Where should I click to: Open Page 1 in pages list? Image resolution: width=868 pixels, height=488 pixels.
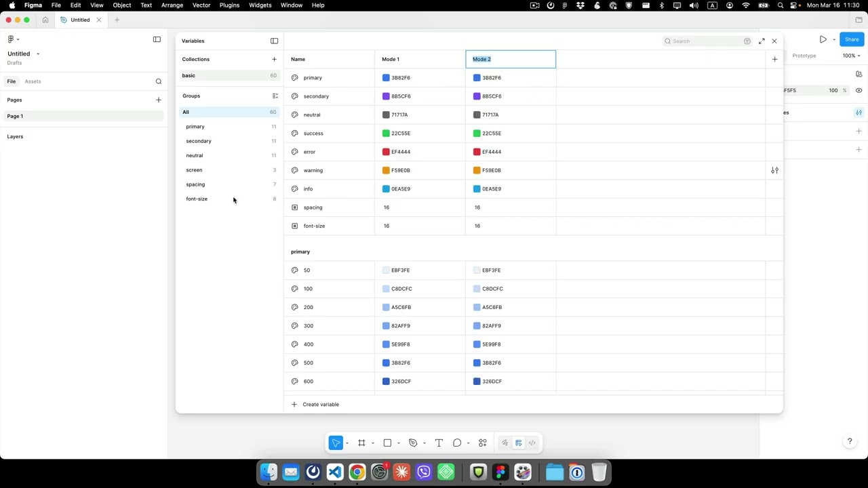[83, 116]
